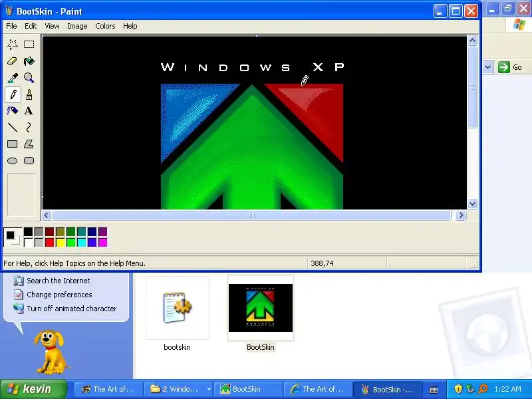Pick the olive color swatch
532x399 pixels.
[61, 231]
